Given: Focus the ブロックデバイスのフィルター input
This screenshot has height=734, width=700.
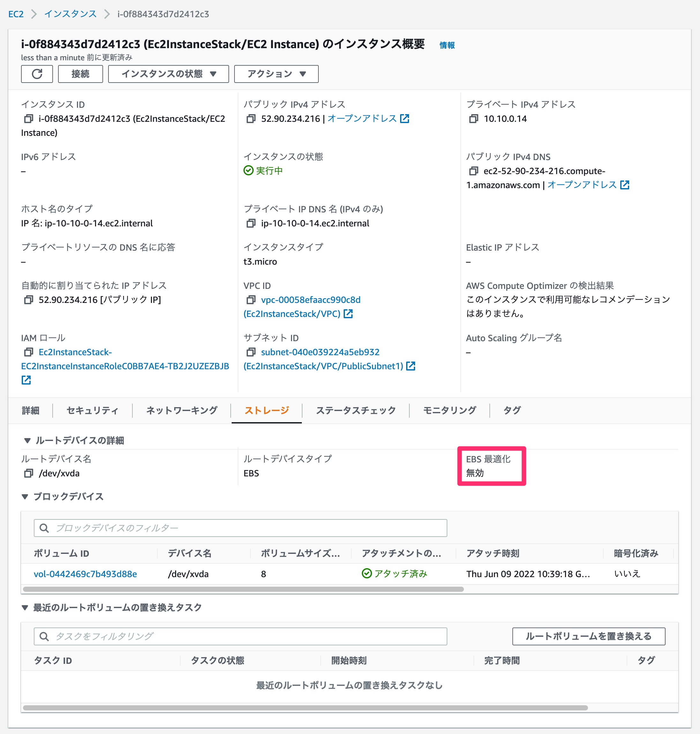Looking at the screenshot, I should [240, 528].
